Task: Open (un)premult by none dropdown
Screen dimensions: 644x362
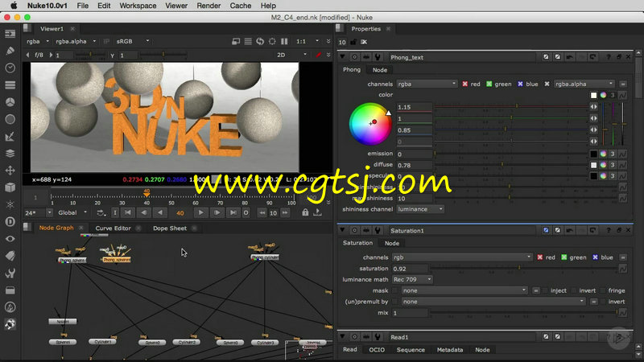Action: [493, 302]
